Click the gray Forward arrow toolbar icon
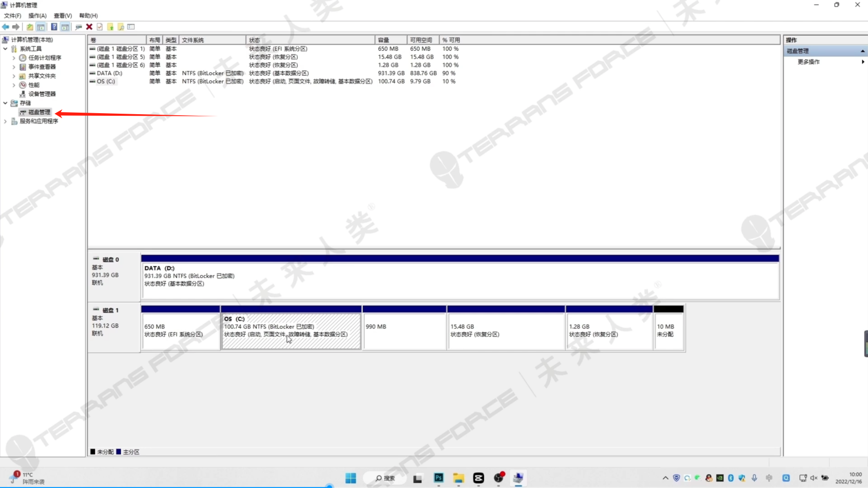 16,27
